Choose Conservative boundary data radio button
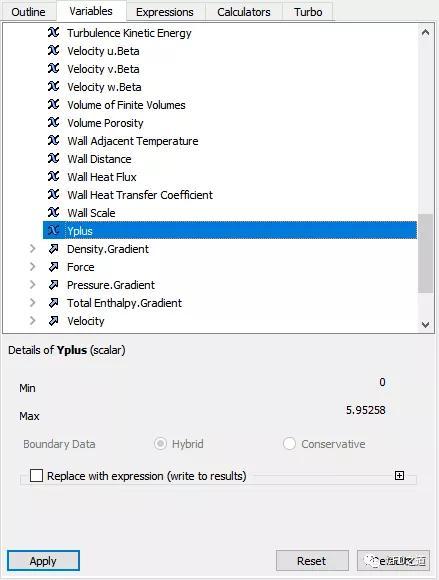Image resolution: width=439 pixels, height=580 pixels. click(289, 444)
